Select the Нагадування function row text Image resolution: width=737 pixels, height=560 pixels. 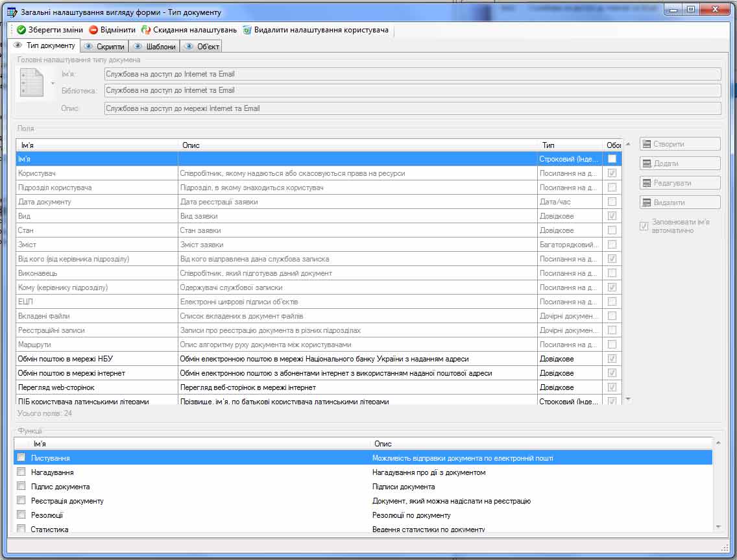coord(52,472)
